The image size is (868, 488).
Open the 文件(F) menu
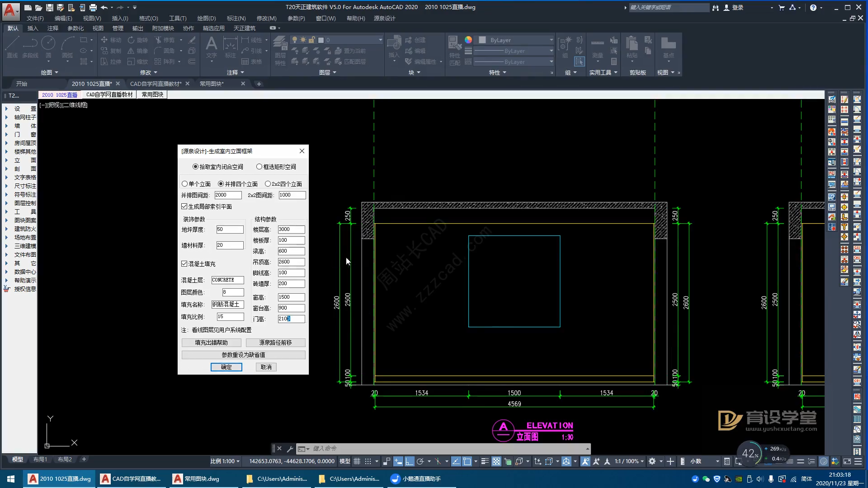(x=35, y=19)
